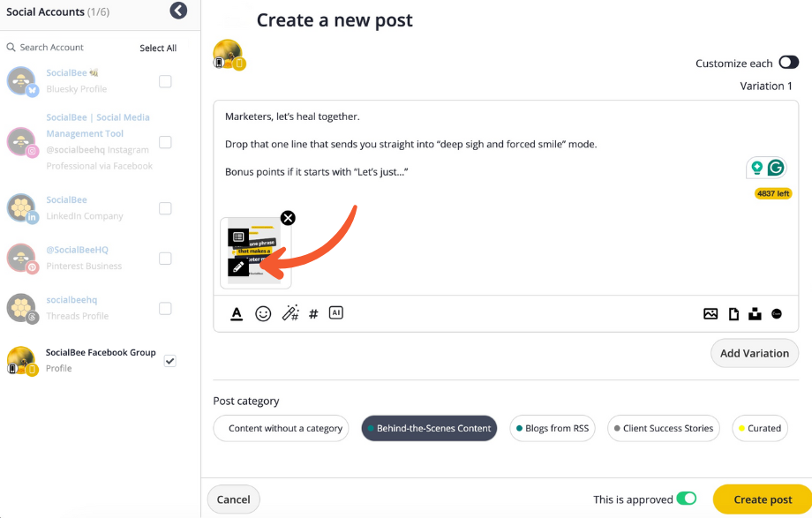Uncheck the SocialBee Facebook Group checkbox
Screen dimensions: 812x518
tap(170, 360)
